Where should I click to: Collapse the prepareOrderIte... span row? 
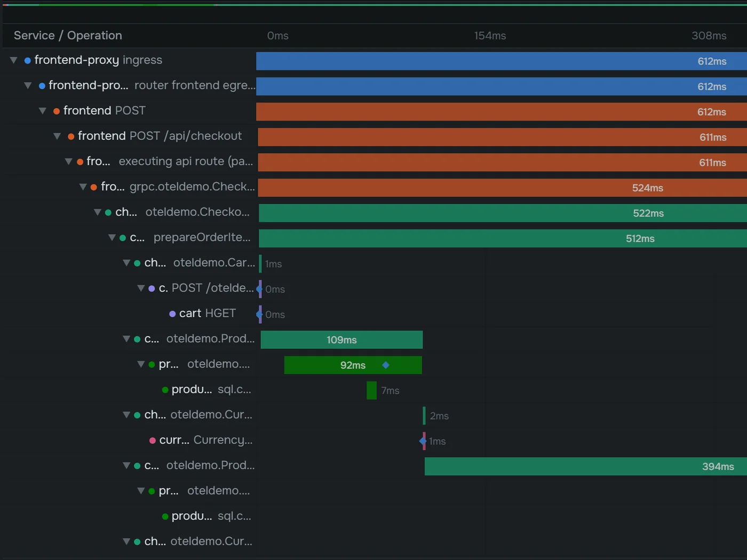(x=112, y=237)
